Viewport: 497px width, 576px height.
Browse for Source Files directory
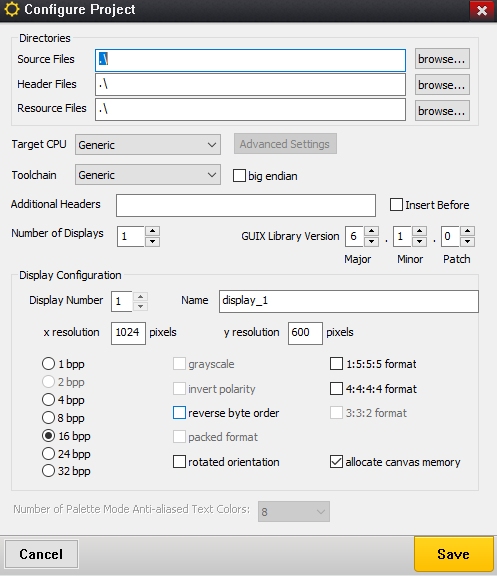pyautogui.click(x=442, y=59)
